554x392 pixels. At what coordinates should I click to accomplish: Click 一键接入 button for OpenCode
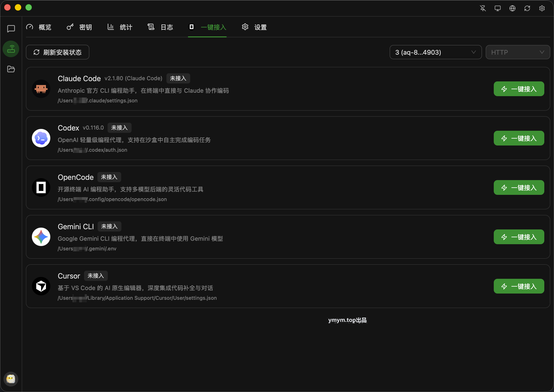click(x=519, y=187)
